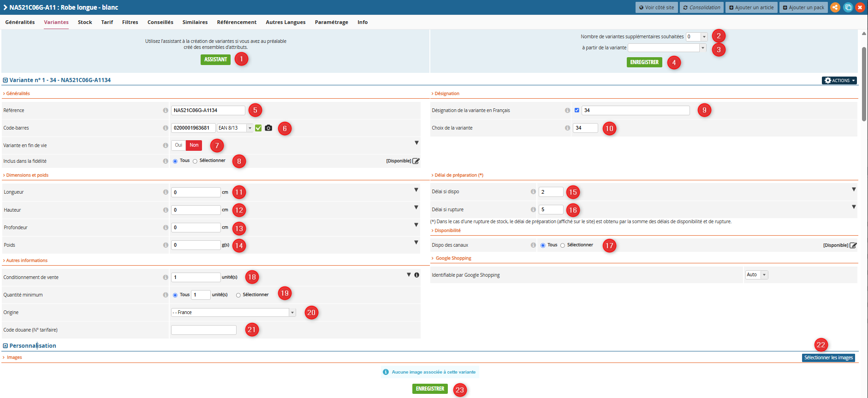Click the blue duplicate window icon in the header
This screenshot has width=868, height=398.
(848, 7)
